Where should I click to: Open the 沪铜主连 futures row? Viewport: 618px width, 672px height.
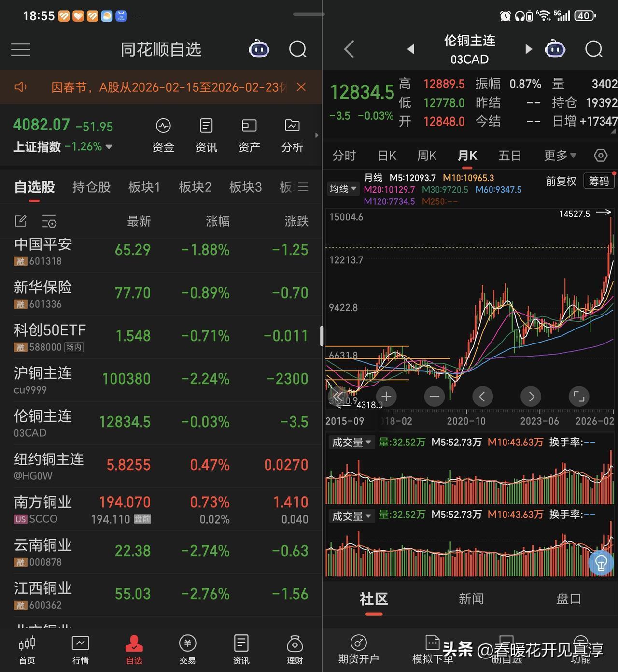[161, 380]
